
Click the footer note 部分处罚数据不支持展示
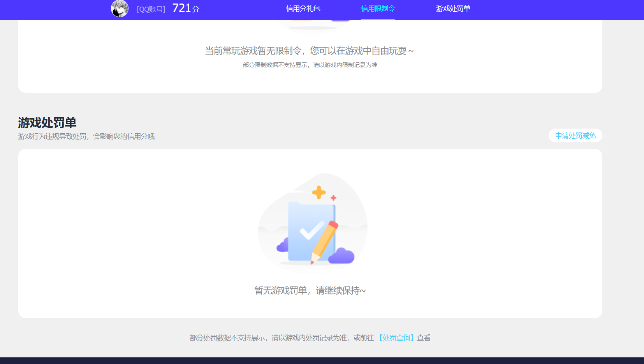pyautogui.click(x=227, y=338)
